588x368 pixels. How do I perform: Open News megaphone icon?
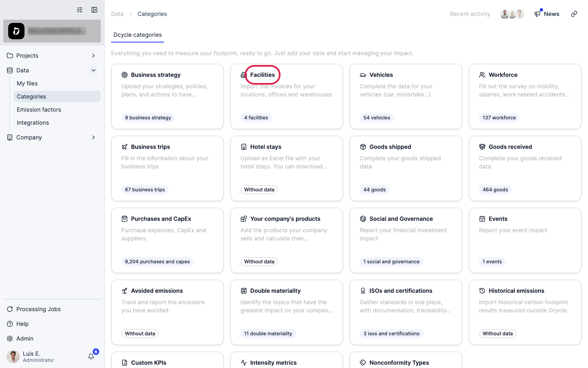(537, 14)
